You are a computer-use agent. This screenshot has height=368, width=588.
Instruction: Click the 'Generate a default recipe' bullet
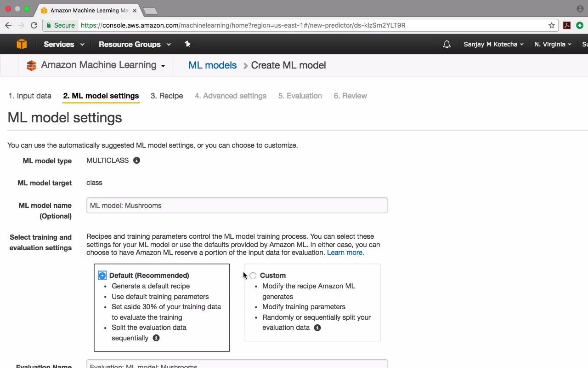[x=151, y=286]
